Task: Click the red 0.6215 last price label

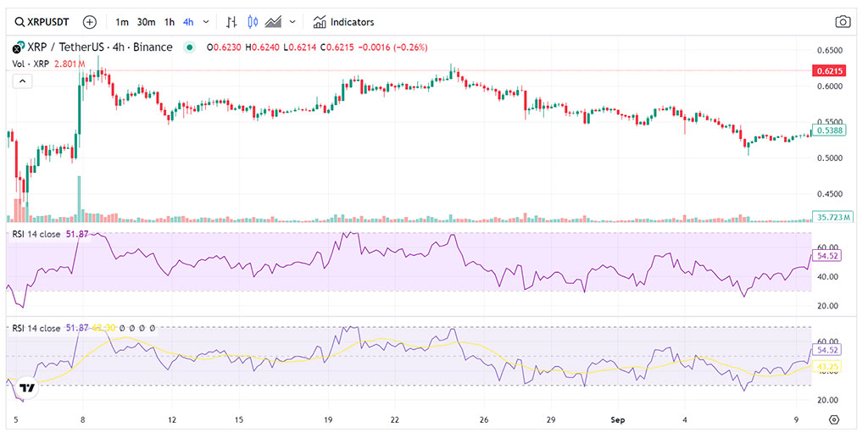Action: (828, 71)
